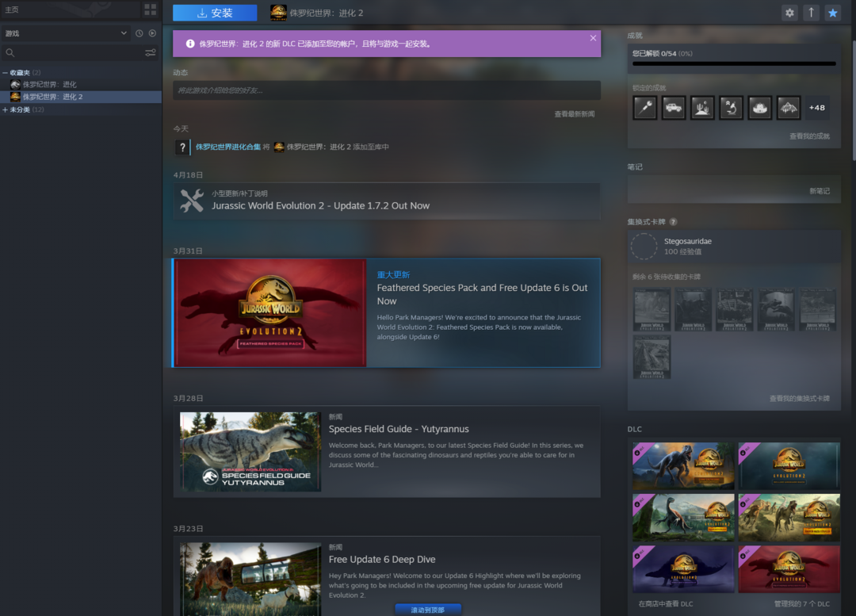Click the achievement progress bar 0/54
The width and height of the screenshot is (856, 616).
coord(733,63)
